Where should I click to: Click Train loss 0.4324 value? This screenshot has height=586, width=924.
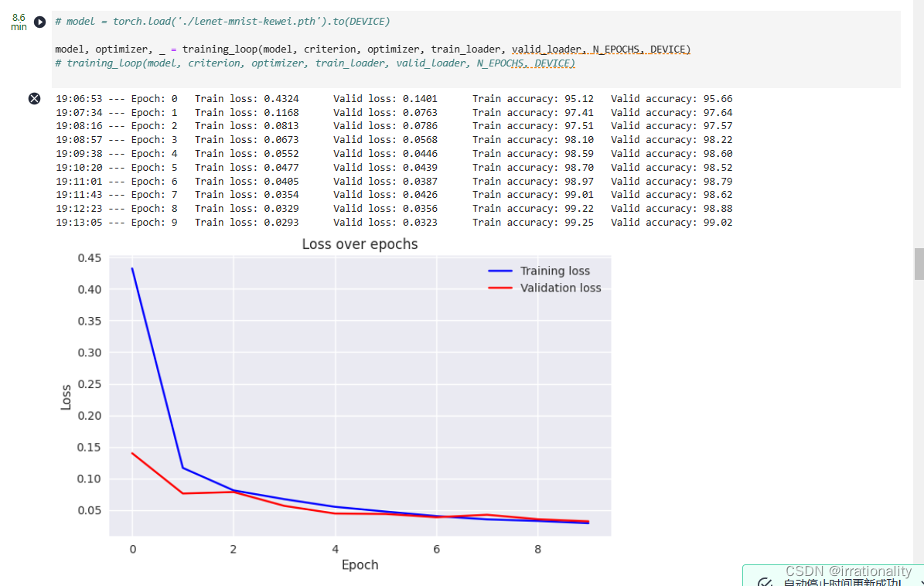coord(281,98)
